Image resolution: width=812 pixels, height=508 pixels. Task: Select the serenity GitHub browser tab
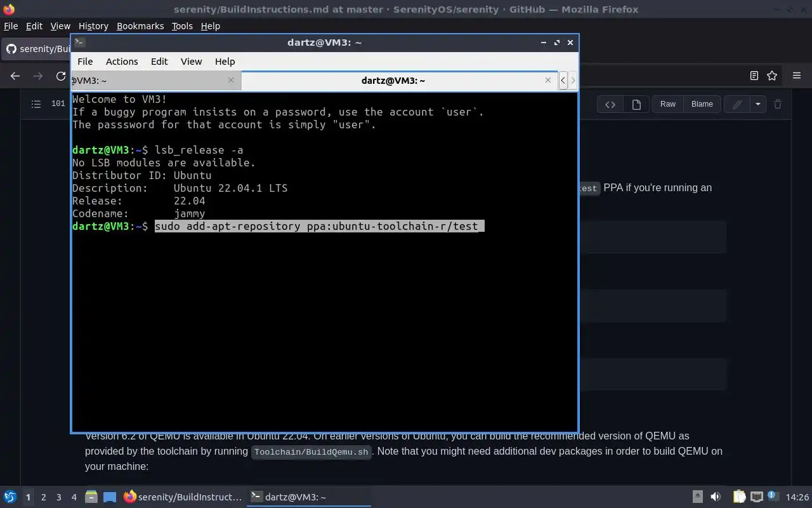coord(37,49)
